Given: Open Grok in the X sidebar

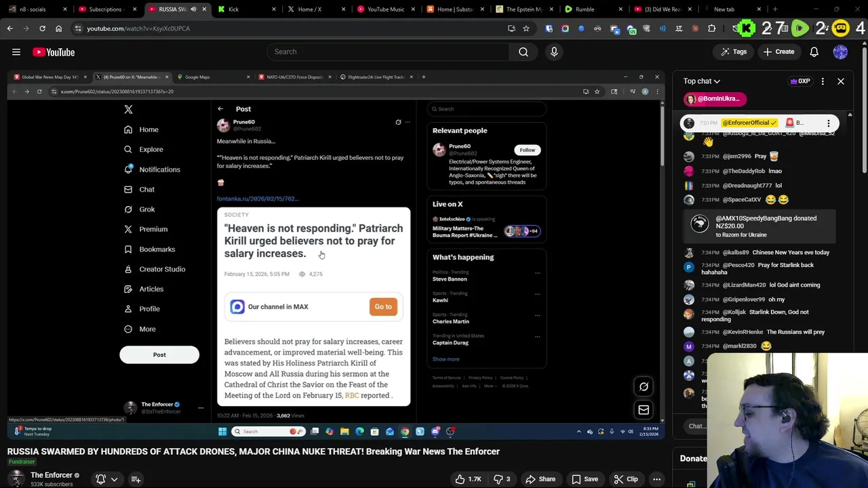Looking at the screenshot, I should [140, 209].
